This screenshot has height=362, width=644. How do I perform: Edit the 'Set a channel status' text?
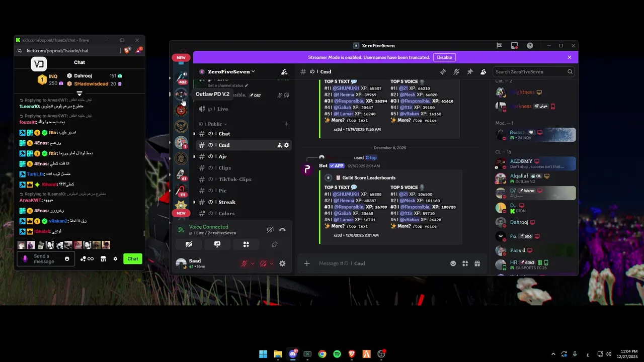(x=228, y=85)
